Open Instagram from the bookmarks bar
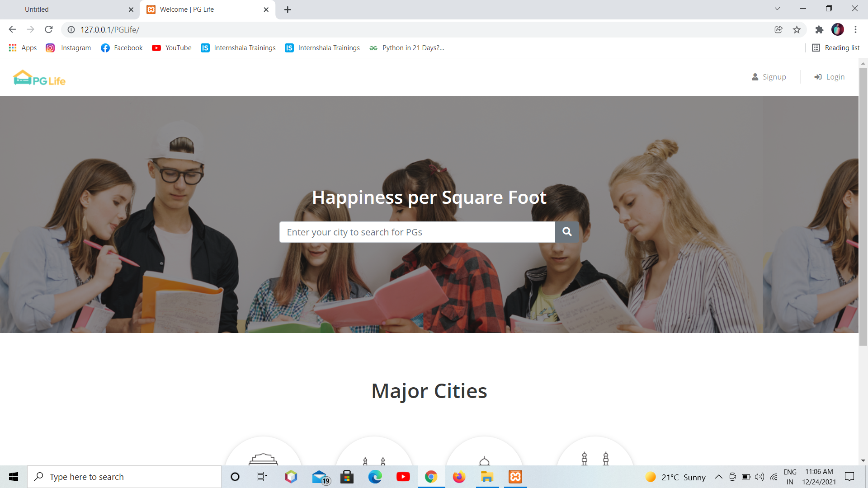Viewport: 868px width, 488px height. point(68,47)
